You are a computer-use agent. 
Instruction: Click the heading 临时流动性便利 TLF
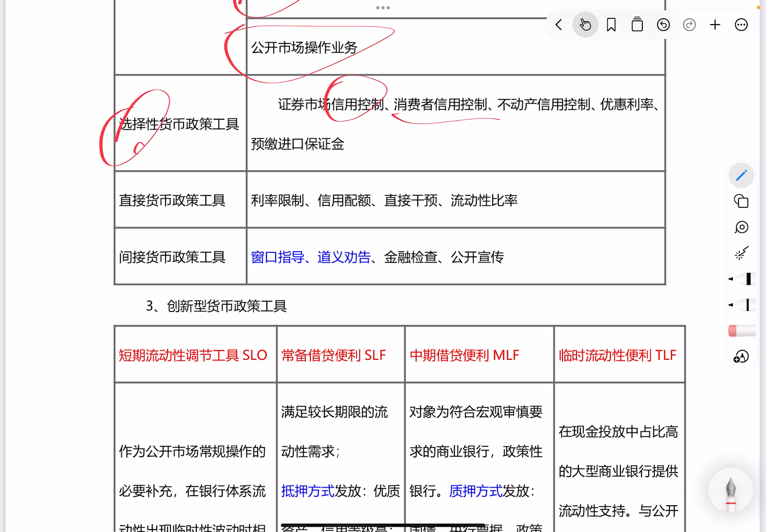(618, 355)
